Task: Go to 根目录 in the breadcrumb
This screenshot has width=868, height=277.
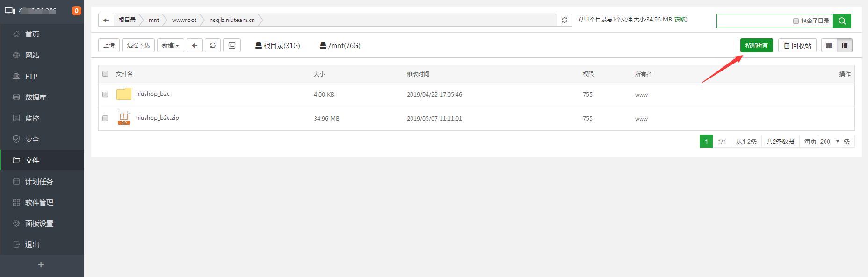Action: [127, 20]
